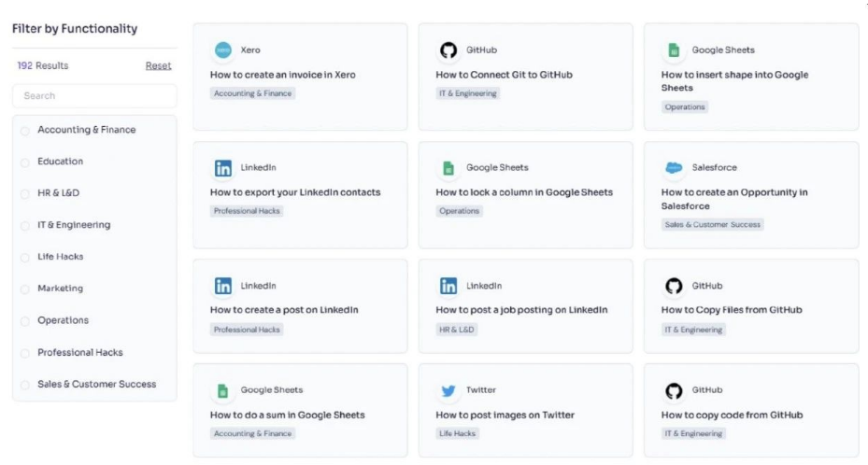Select the Accounting & Finance filter radio
The width and height of the screenshot is (868, 465).
25,131
